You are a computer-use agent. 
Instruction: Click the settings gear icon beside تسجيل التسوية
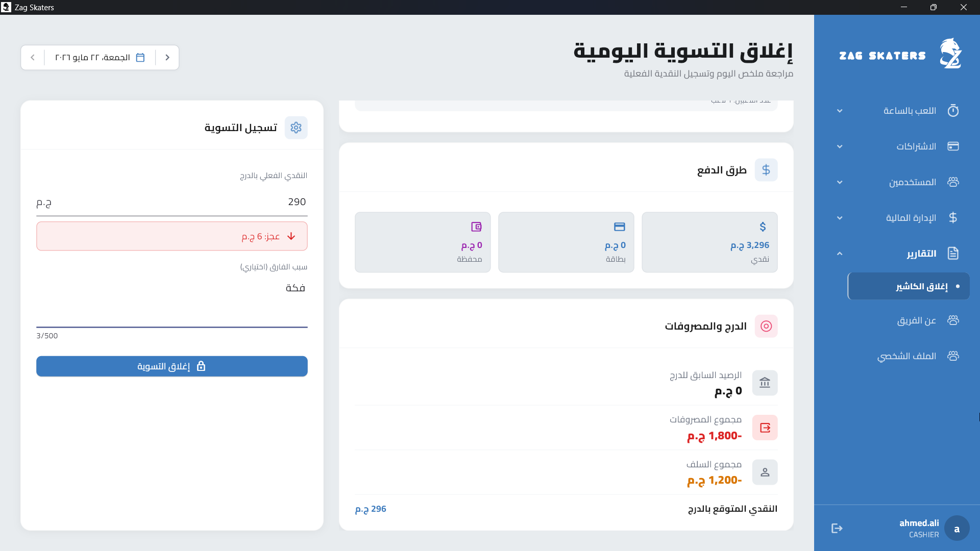[296, 128]
